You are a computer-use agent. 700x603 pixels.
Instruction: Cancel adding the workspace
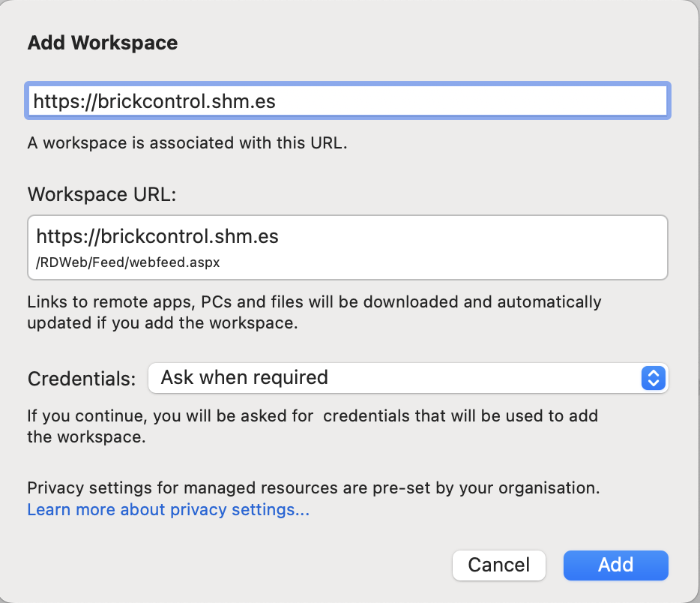[498, 565]
